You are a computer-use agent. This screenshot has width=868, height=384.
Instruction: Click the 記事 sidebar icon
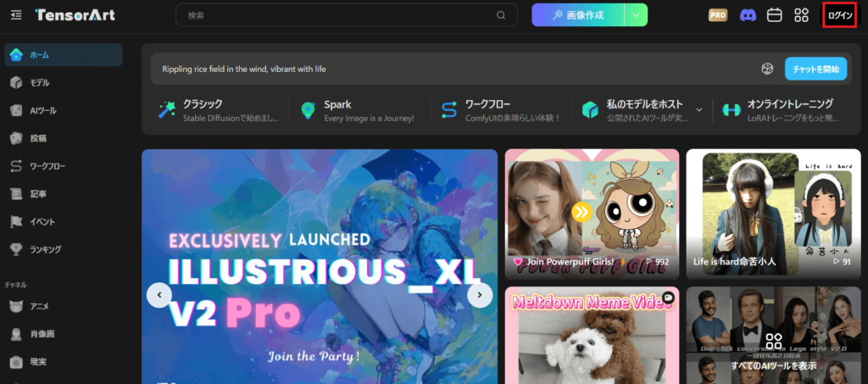17,193
